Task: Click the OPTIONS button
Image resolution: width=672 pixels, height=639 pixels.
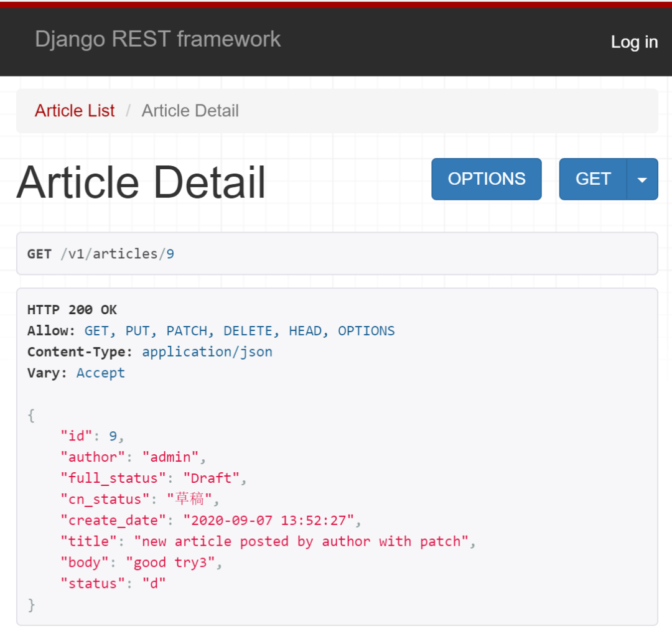Action: click(486, 179)
